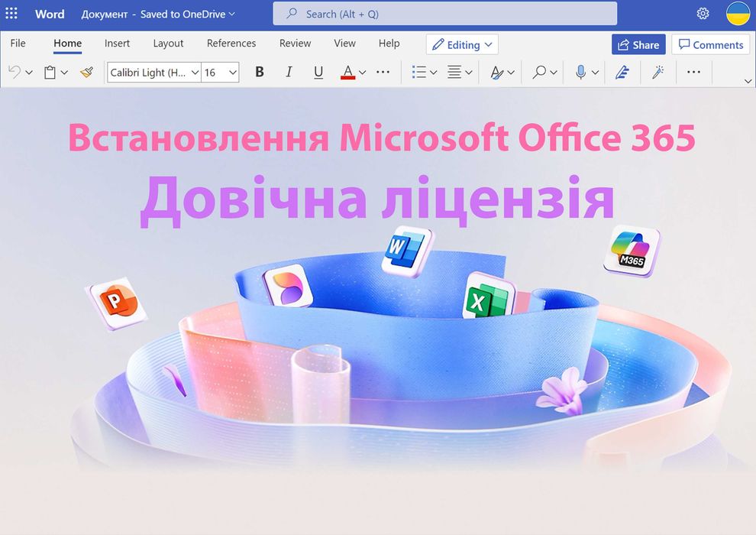Image resolution: width=756 pixels, height=535 pixels.
Task: Open the Styles dropdown arrow
Action: point(511,73)
